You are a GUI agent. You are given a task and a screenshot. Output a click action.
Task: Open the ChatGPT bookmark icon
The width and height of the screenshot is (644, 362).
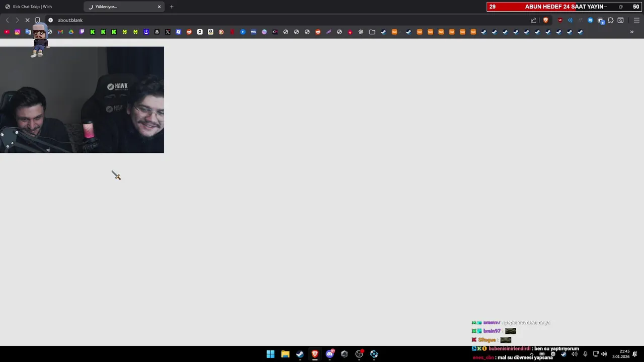(361, 32)
